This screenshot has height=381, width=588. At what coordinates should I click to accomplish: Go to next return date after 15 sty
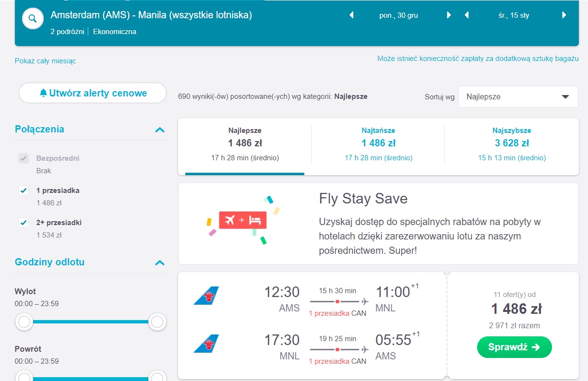coord(564,15)
